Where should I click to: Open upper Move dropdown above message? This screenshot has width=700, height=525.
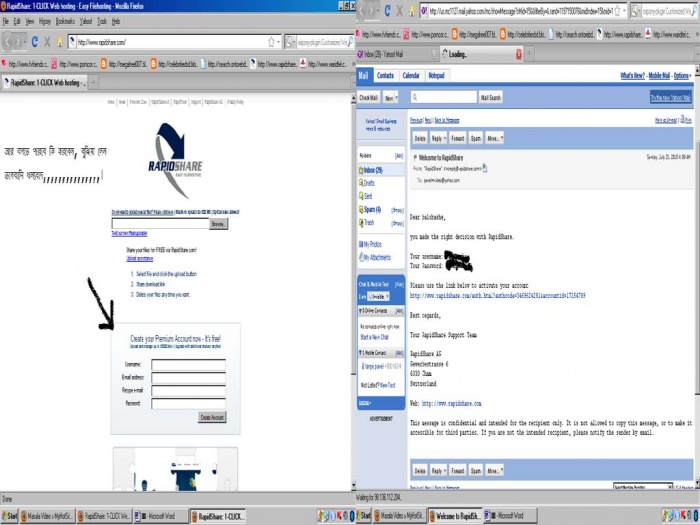(495, 138)
